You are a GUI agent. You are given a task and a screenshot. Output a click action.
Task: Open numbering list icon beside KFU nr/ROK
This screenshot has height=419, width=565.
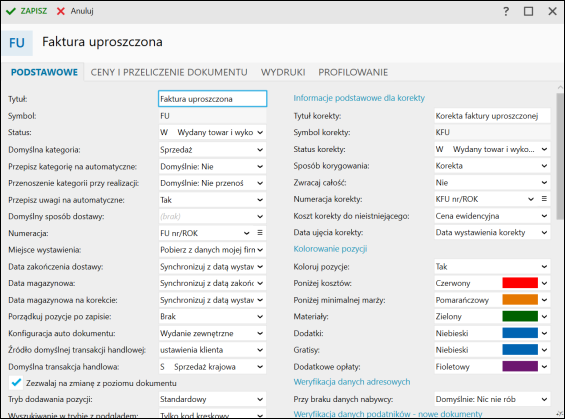[x=544, y=199]
